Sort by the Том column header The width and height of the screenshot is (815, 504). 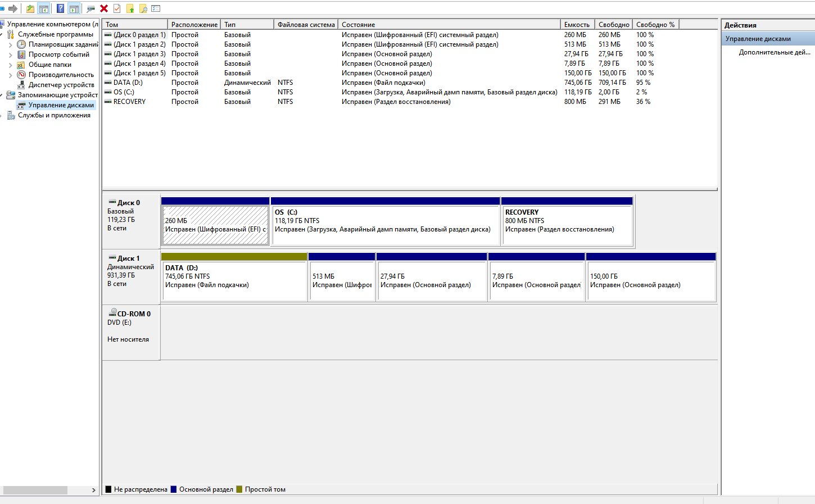pyautogui.click(x=135, y=25)
